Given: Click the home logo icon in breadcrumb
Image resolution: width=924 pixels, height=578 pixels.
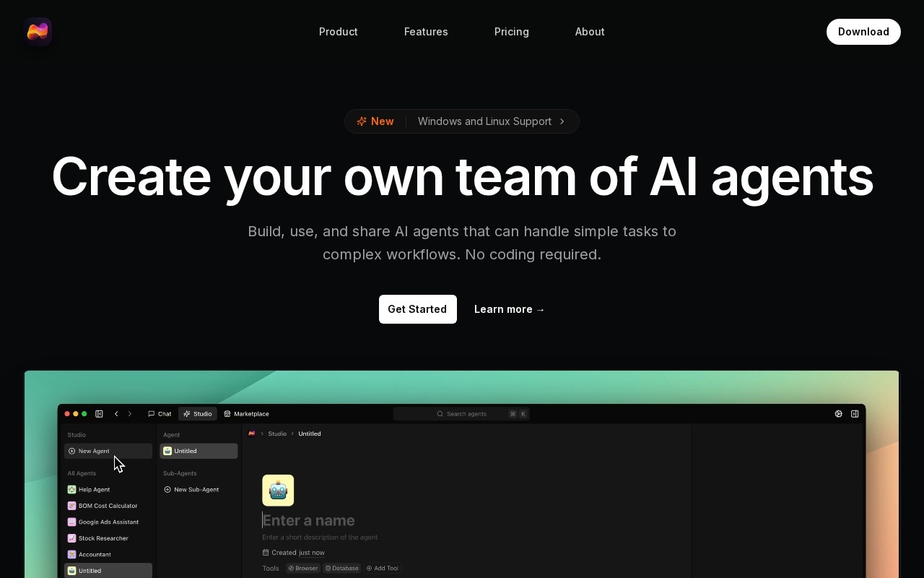Looking at the screenshot, I should coord(251,433).
